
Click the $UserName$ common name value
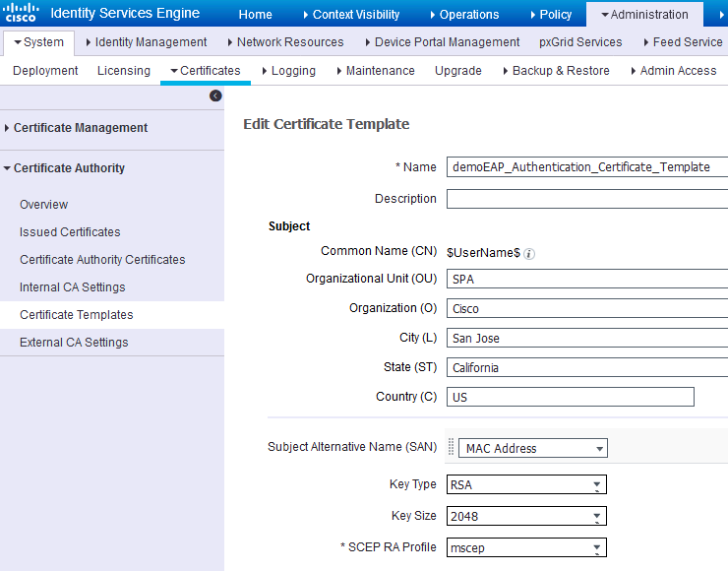(483, 253)
